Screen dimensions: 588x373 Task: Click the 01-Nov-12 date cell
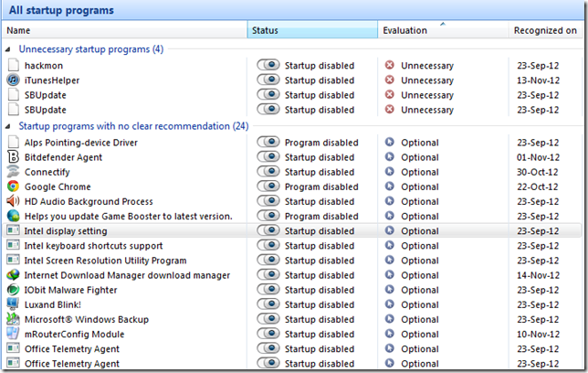point(538,157)
